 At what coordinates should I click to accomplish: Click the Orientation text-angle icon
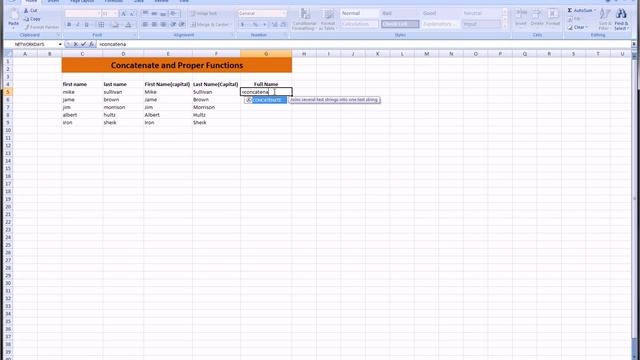(x=174, y=14)
